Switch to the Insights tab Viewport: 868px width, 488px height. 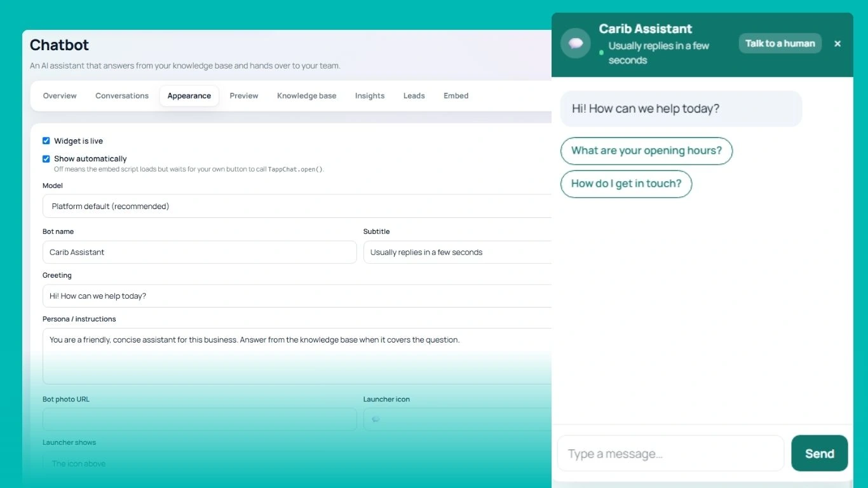(370, 96)
